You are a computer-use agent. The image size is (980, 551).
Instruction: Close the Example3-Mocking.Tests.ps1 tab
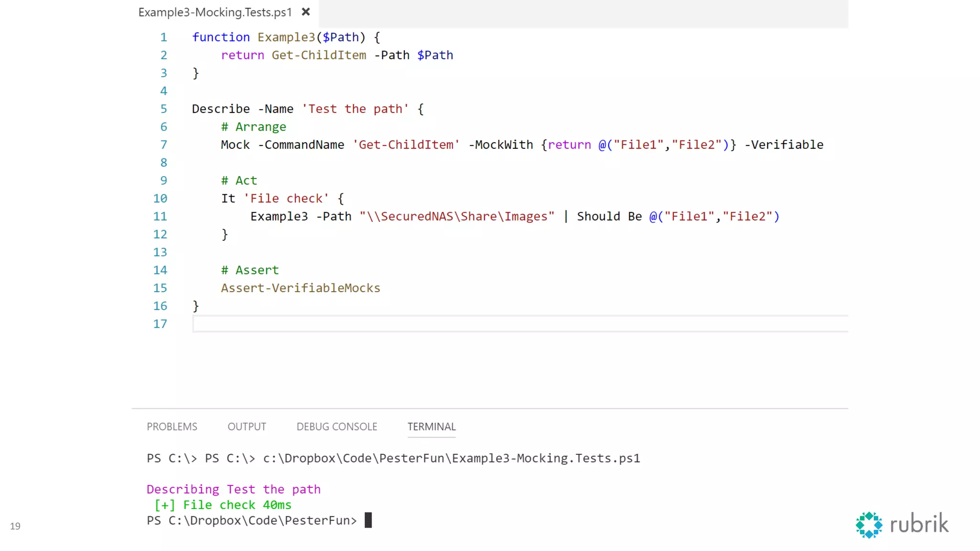pyautogui.click(x=306, y=12)
